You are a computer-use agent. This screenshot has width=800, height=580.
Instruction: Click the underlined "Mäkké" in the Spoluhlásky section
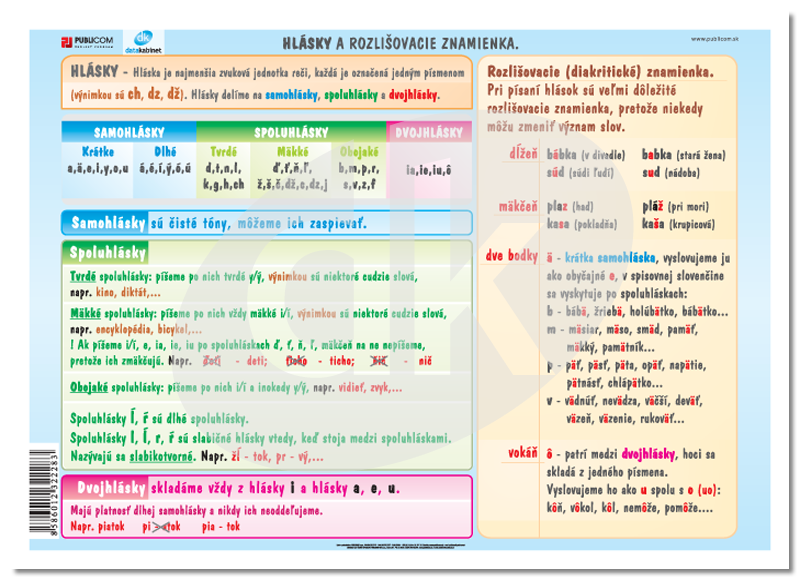tap(85, 313)
